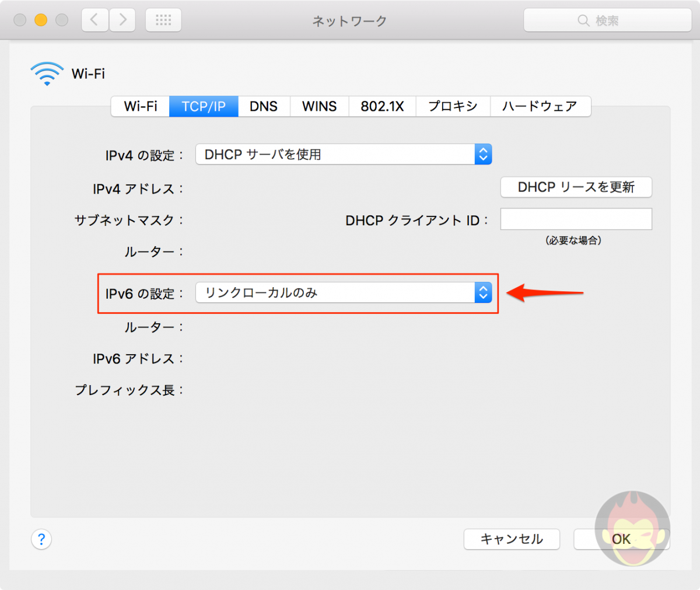The image size is (700, 590).
Task: Switch to the DNS tab
Action: pyautogui.click(x=264, y=106)
